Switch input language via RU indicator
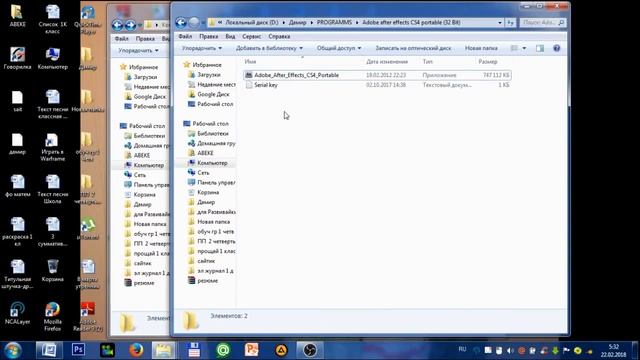The image size is (640, 360). pos(462,349)
